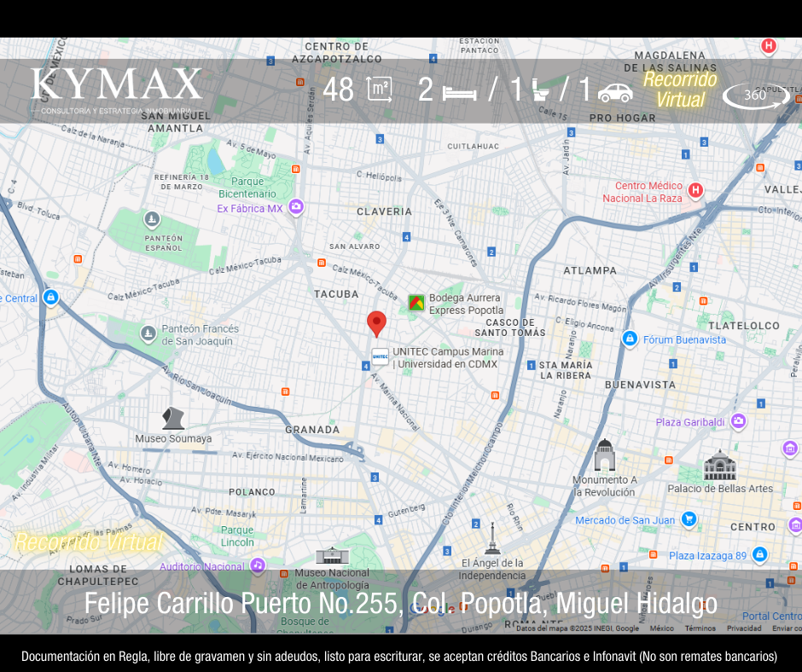Click the Museo Soumaya landmark icon
This screenshot has width=802, height=672.
[173, 419]
